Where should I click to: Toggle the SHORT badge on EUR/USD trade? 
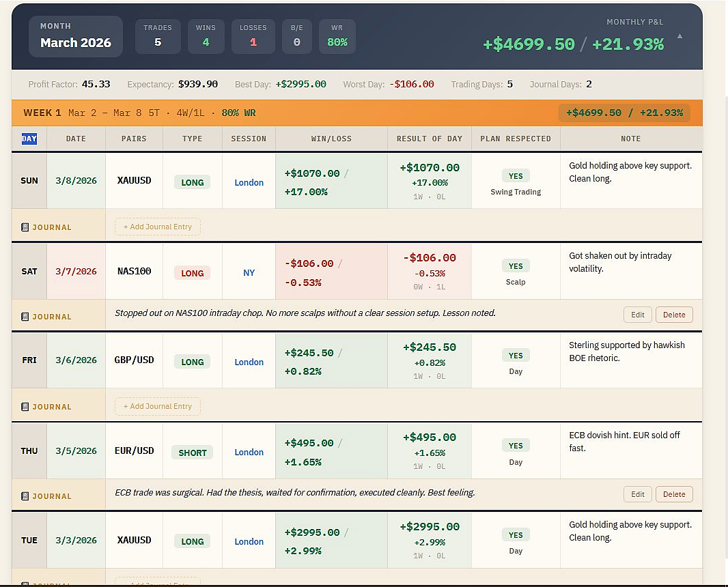pos(192,453)
